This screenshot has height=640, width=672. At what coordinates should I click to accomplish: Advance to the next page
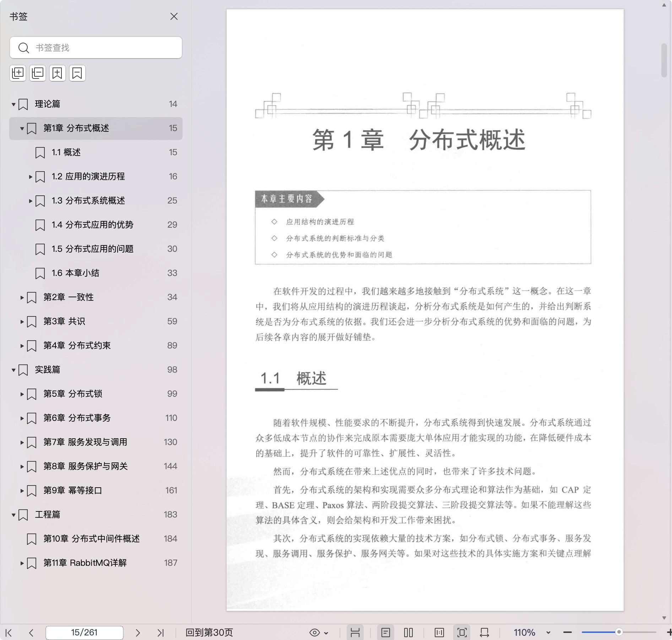[x=138, y=633]
